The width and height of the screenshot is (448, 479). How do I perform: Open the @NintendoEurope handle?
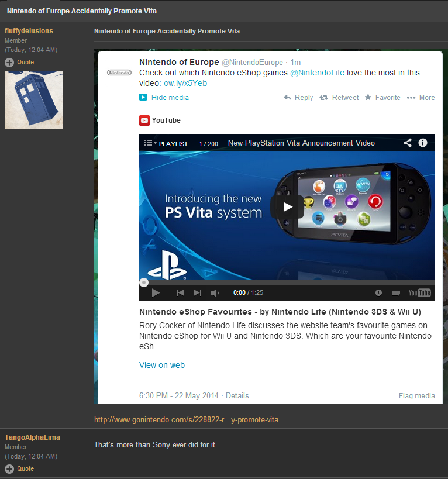(x=252, y=63)
